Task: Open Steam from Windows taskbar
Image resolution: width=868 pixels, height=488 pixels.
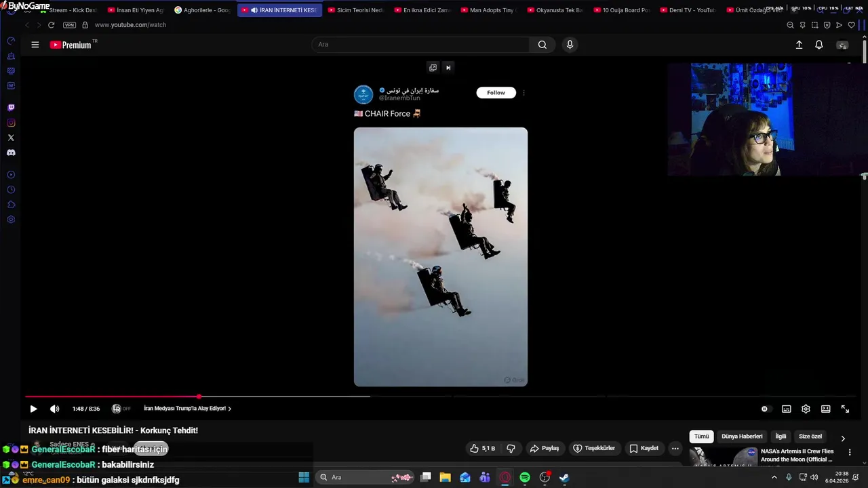Action: point(564,477)
